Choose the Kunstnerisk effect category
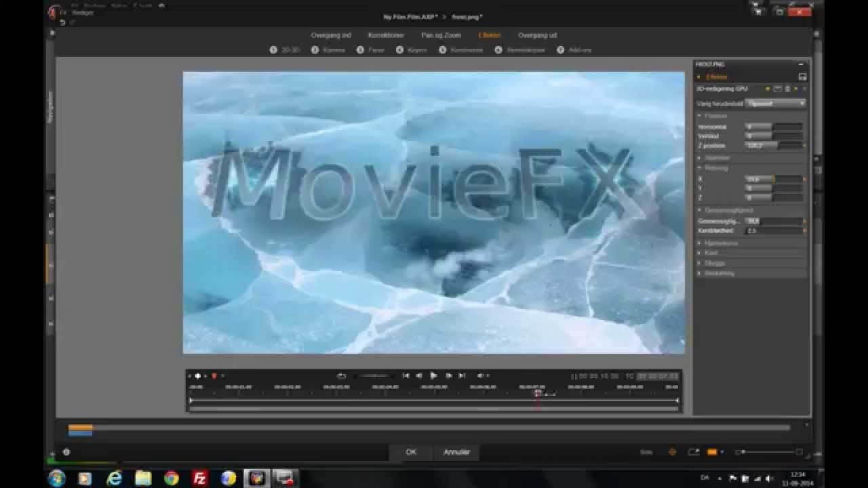The width and height of the screenshot is (868, 488). point(461,50)
